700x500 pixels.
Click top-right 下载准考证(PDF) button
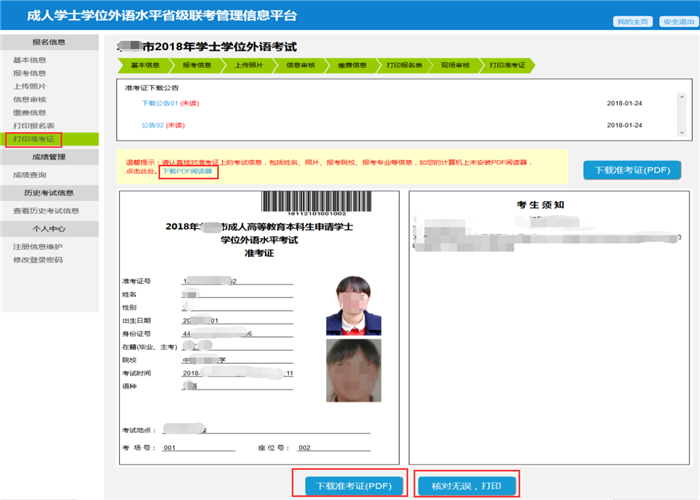(631, 169)
